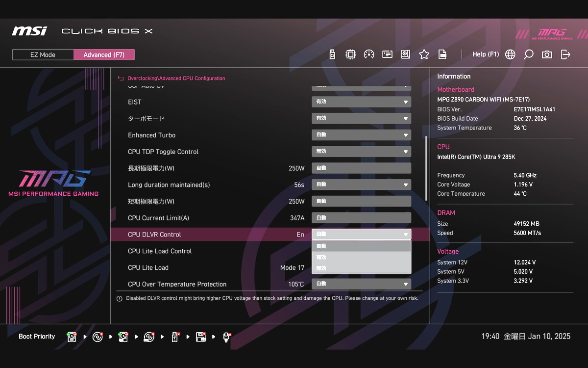Click the 5600 MT/s speed value
Image resolution: width=588 pixels, height=368 pixels.
point(527,233)
